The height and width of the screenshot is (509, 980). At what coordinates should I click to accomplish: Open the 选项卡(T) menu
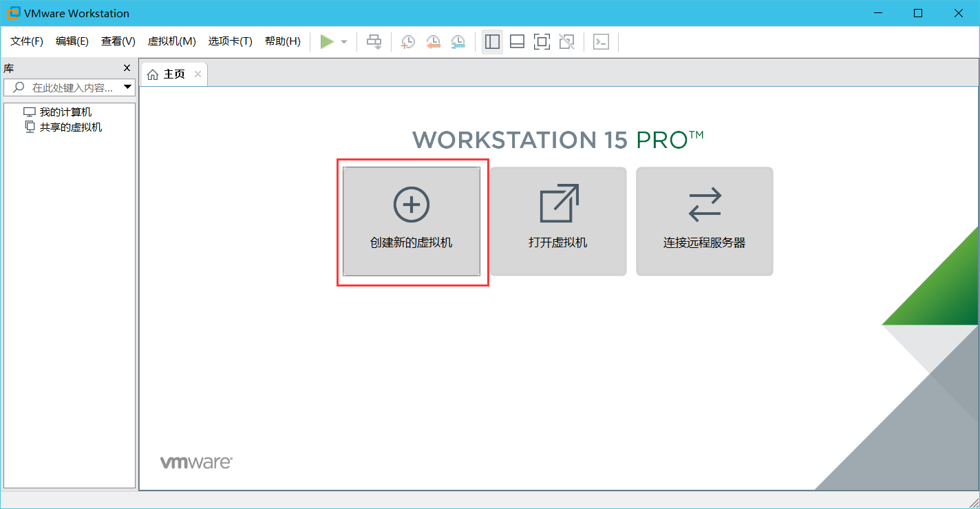[231, 41]
